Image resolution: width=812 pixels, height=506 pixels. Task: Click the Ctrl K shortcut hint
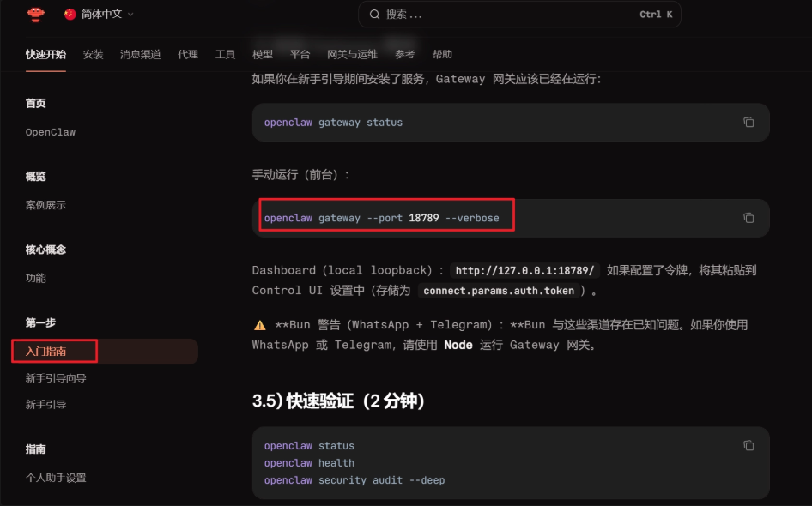[656, 15]
